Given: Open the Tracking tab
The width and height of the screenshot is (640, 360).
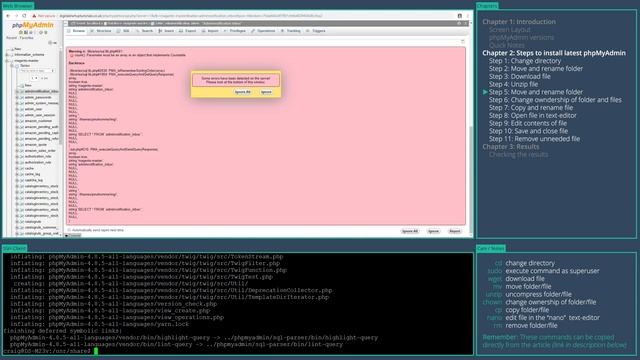Looking at the screenshot, I should (291, 31).
